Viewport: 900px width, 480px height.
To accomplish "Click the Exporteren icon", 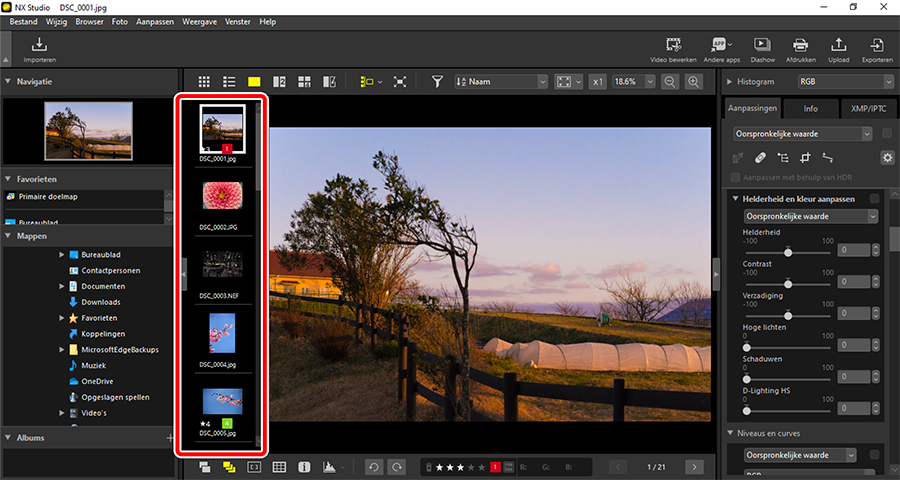I will click(x=877, y=45).
